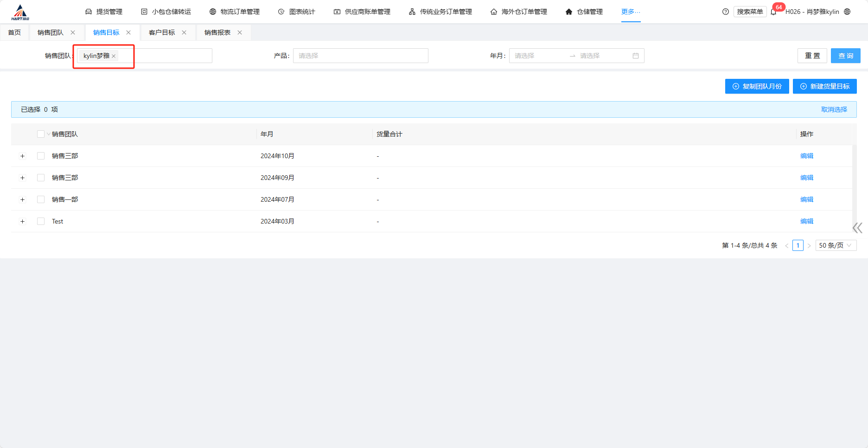Check the box for 2024年10月 销售三部
868x448 pixels.
41,156
